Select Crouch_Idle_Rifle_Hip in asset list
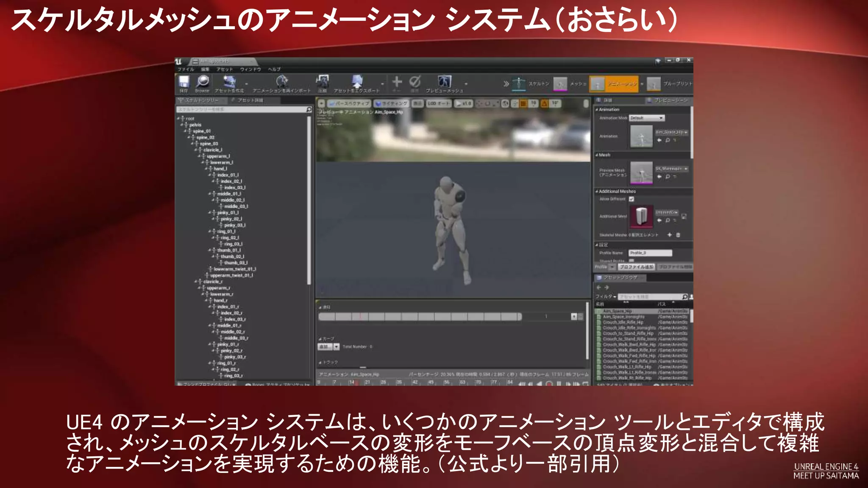This screenshot has width=868, height=488. [623, 322]
